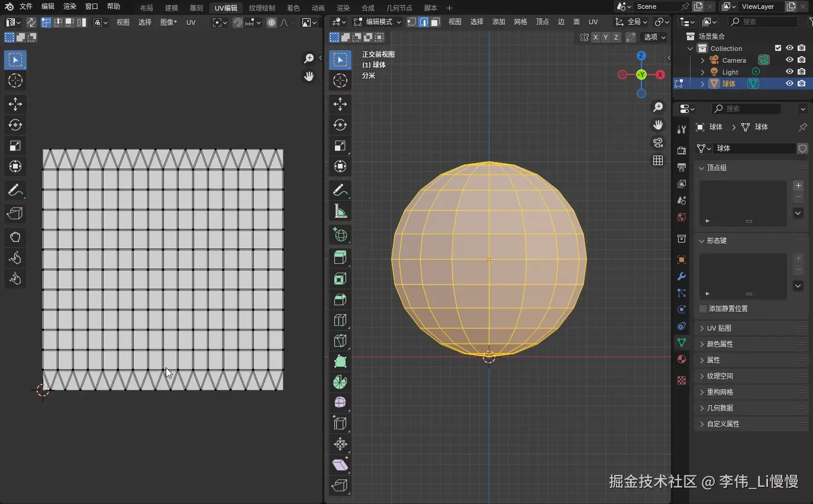Switch to the 着色 workspace tab
The height and width of the screenshot is (504, 813).
pos(293,8)
